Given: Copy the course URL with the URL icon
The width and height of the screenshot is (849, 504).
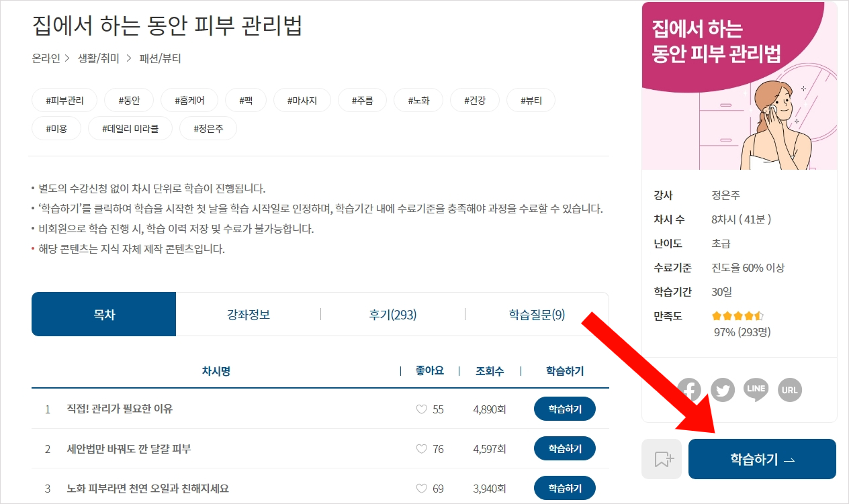Looking at the screenshot, I should [x=789, y=389].
